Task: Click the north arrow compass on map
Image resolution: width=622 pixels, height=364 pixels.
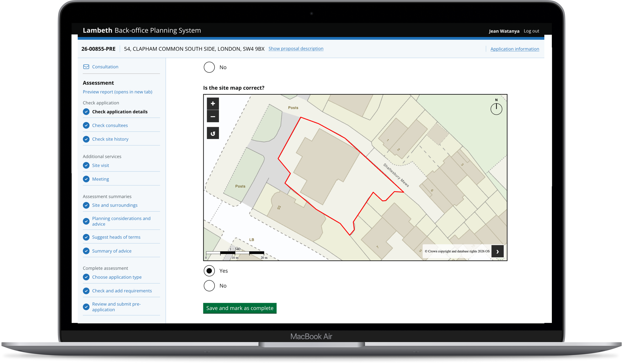Action: tap(496, 109)
